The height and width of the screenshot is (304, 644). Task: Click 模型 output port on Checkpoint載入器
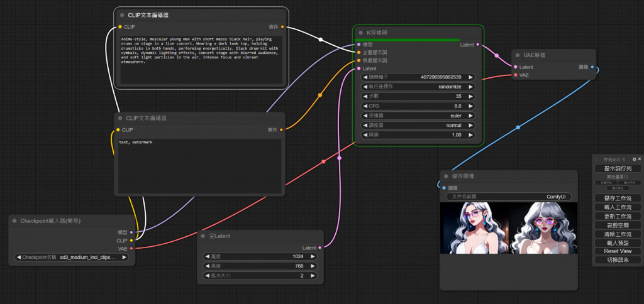(x=131, y=232)
